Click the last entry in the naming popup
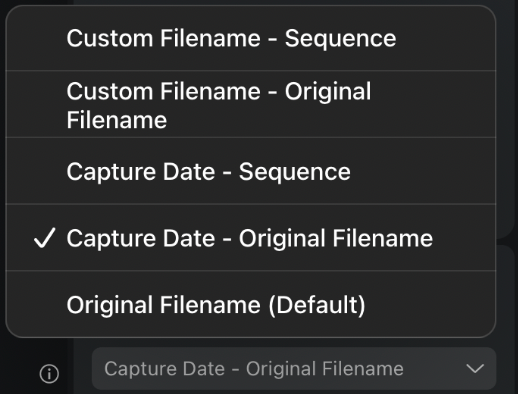Screen dimensions: 518x394 (x=251, y=304)
